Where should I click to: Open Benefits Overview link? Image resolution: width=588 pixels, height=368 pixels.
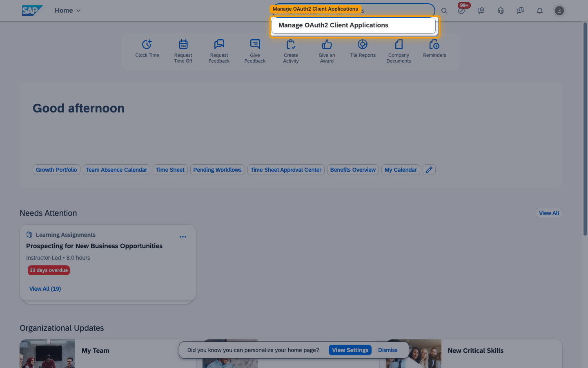click(x=353, y=170)
